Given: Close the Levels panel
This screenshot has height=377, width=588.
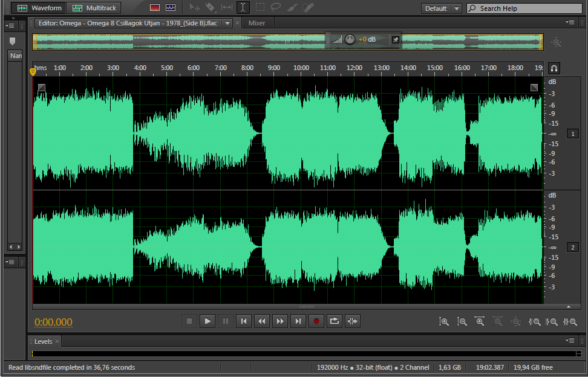Looking at the screenshot, I should click(x=57, y=341).
